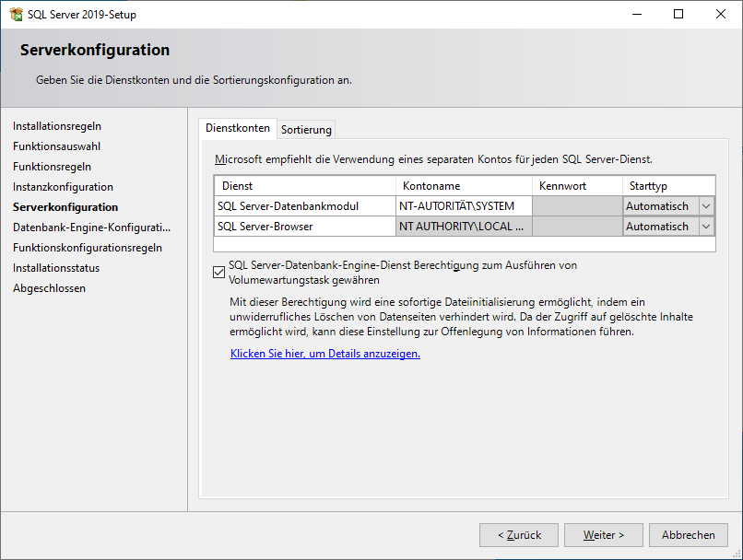Close the SQL Server 2019 Setup window
This screenshot has width=743, height=560.
coord(721,15)
